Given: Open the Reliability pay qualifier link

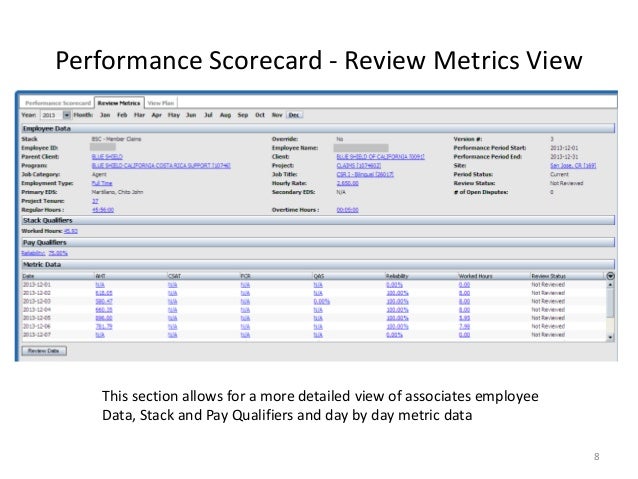Looking at the screenshot, I should [x=45, y=253].
